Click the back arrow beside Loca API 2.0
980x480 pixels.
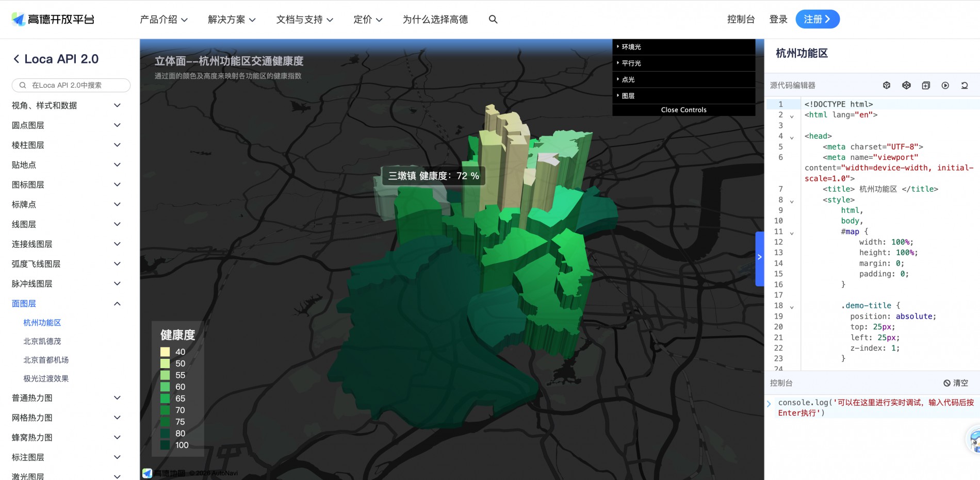pyautogui.click(x=17, y=59)
